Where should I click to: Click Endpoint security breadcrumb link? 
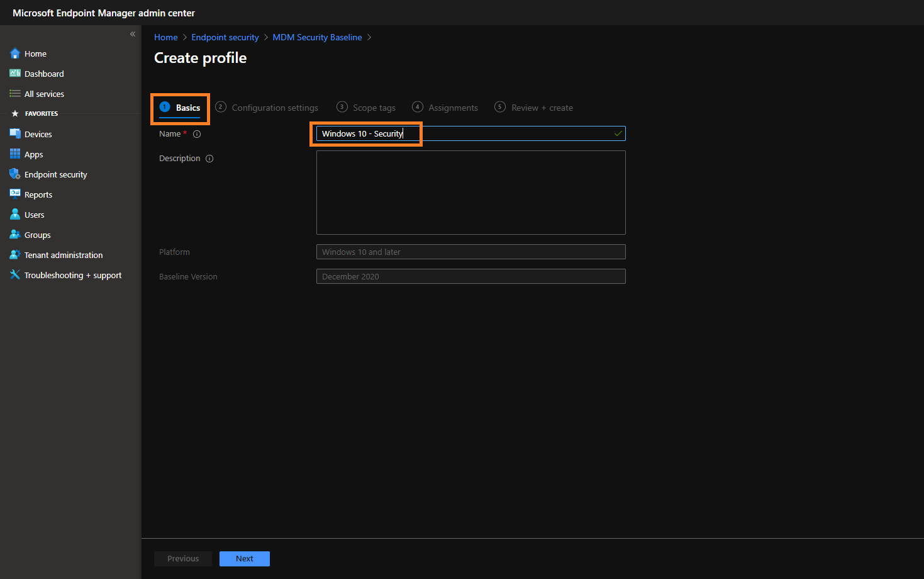(x=225, y=37)
